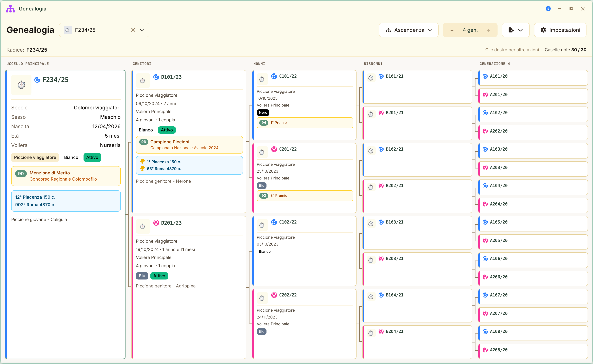Click the Piccione viaggiatore tag on F234/25
Screen dimensions: 593x364
pos(35,157)
